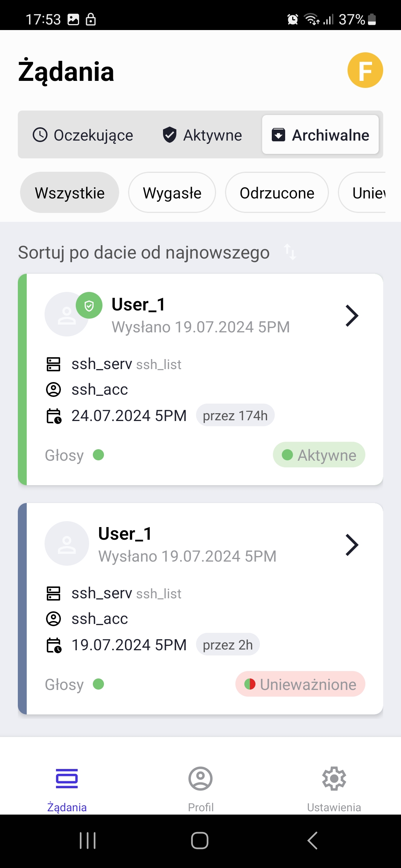Screen dimensions: 401x868
Task: Select the Wygasłe filter chip
Action: pos(172,193)
